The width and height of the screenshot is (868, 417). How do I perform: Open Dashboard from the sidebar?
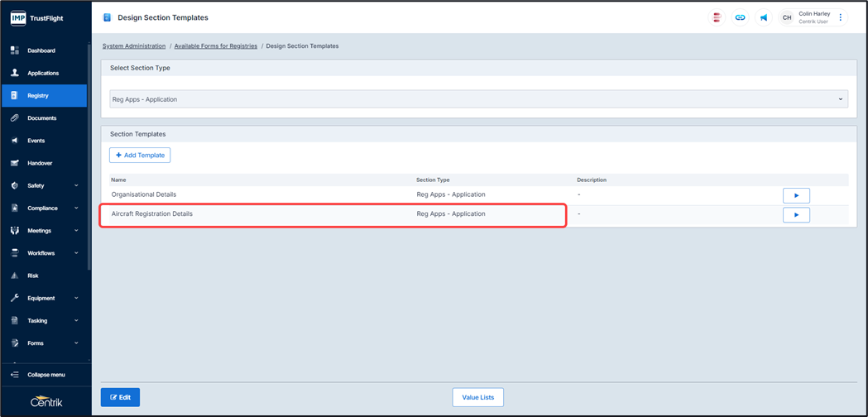coord(41,50)
